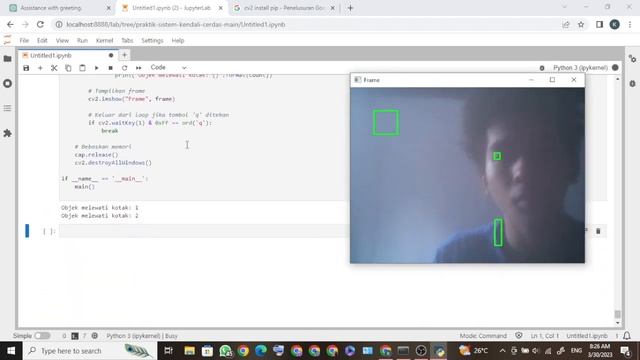The image size is (640, 360).
Task: Copy the selected cell from the toolbar
Action: tap(68, 68)
